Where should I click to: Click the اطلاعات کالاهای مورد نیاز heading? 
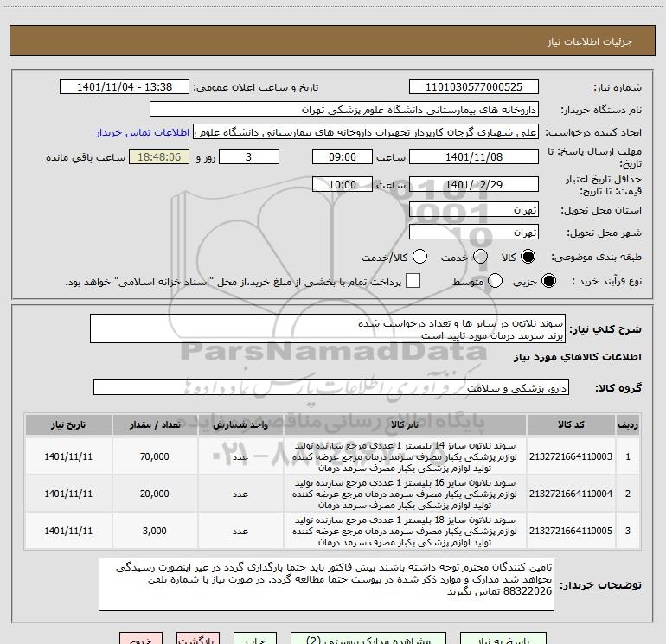point(578,357)
